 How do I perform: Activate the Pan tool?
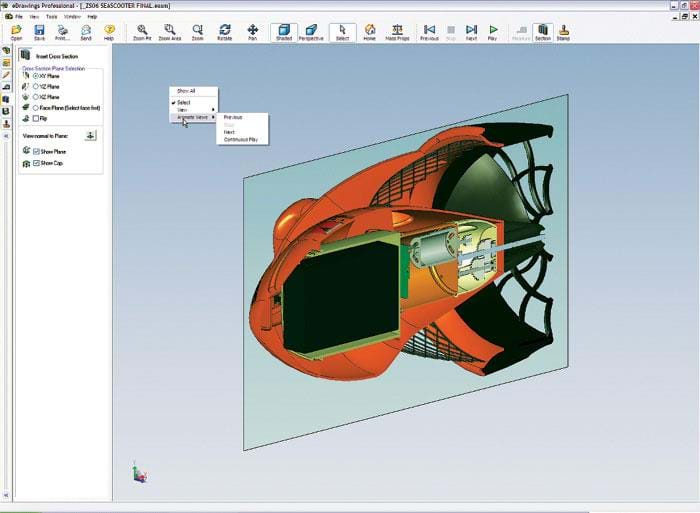coord(252,31)
